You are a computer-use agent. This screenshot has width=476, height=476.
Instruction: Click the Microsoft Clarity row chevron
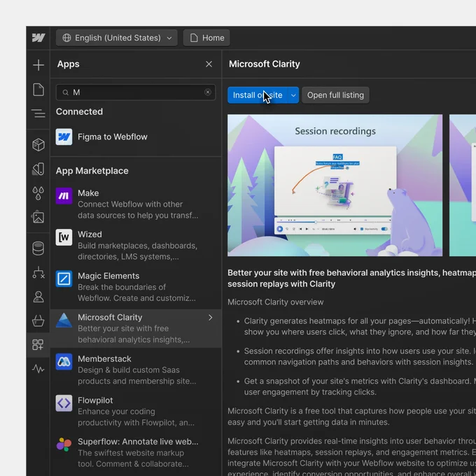[210, 318]
